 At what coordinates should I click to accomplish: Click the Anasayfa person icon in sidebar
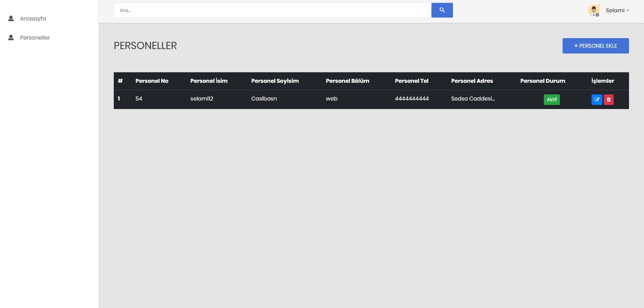tap(11, 18)
